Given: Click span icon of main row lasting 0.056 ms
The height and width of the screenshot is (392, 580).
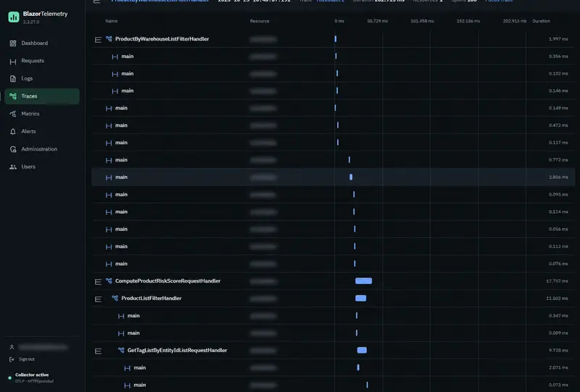Looking at the screenshot, I should coord(109,230).
